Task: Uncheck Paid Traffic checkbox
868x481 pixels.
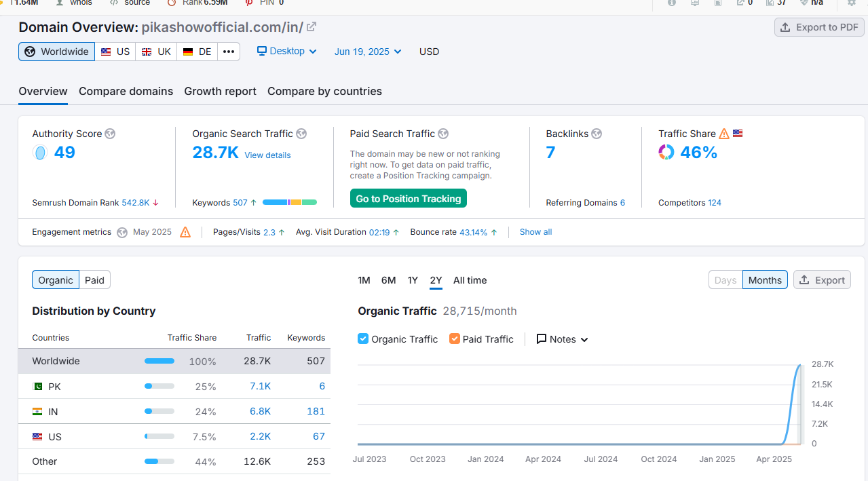Action: [455, 339]
